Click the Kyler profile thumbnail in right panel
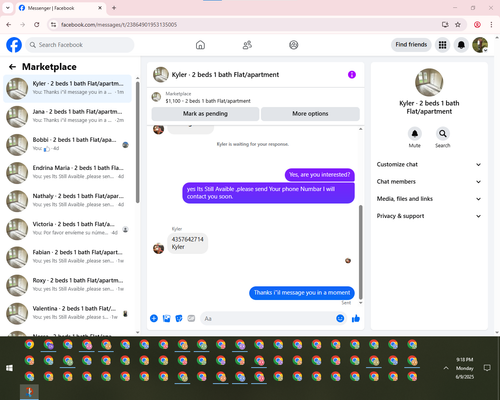 pos(429,82)
